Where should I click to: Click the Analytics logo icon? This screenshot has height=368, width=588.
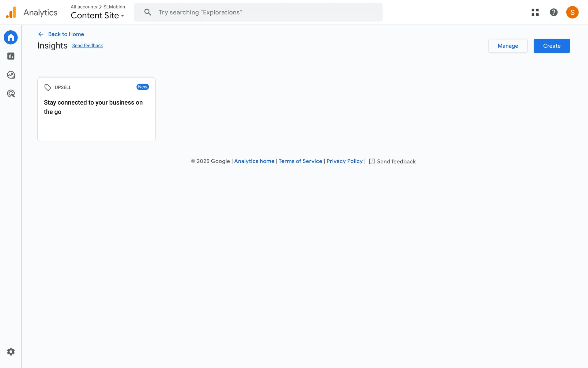(11, 13)
